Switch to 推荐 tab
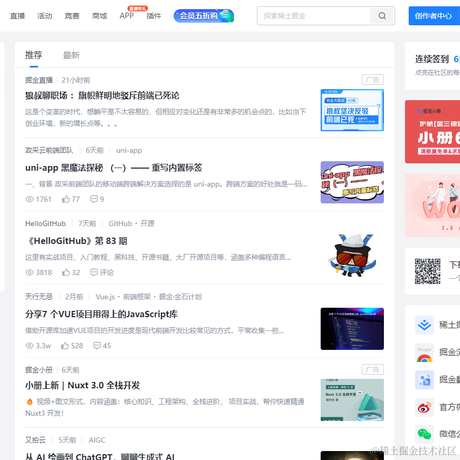 [x=34, y=55]
